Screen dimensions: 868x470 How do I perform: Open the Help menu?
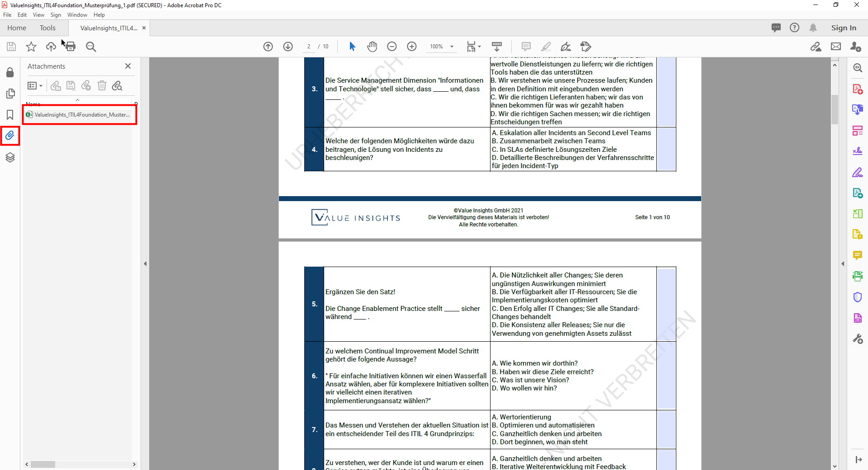tap(99, 15)
